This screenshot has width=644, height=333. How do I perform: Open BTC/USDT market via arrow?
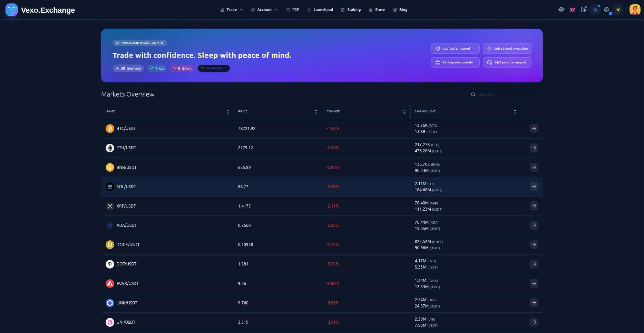pyautogui.click(x=534, y=129)
